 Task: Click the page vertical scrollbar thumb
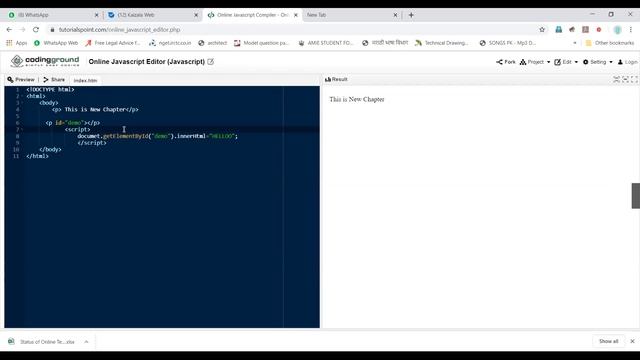point(636,196)
